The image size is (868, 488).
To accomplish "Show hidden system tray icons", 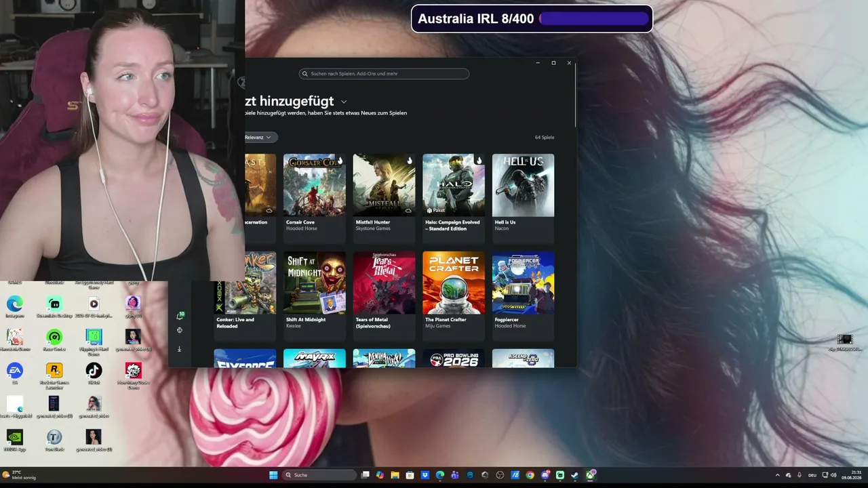I will coord(778,475).
